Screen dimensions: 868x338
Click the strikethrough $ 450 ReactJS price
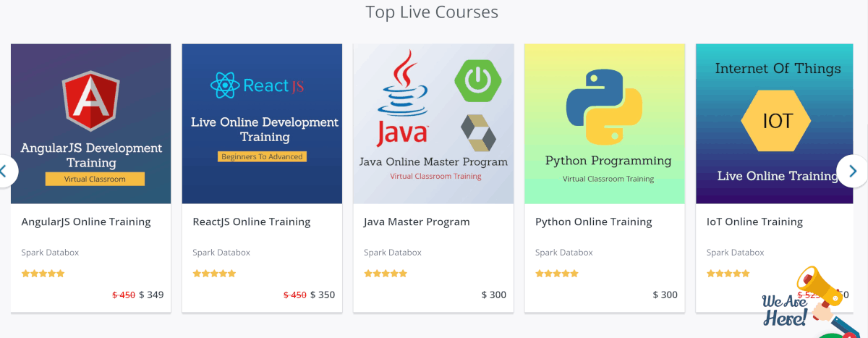coord(295,295)
